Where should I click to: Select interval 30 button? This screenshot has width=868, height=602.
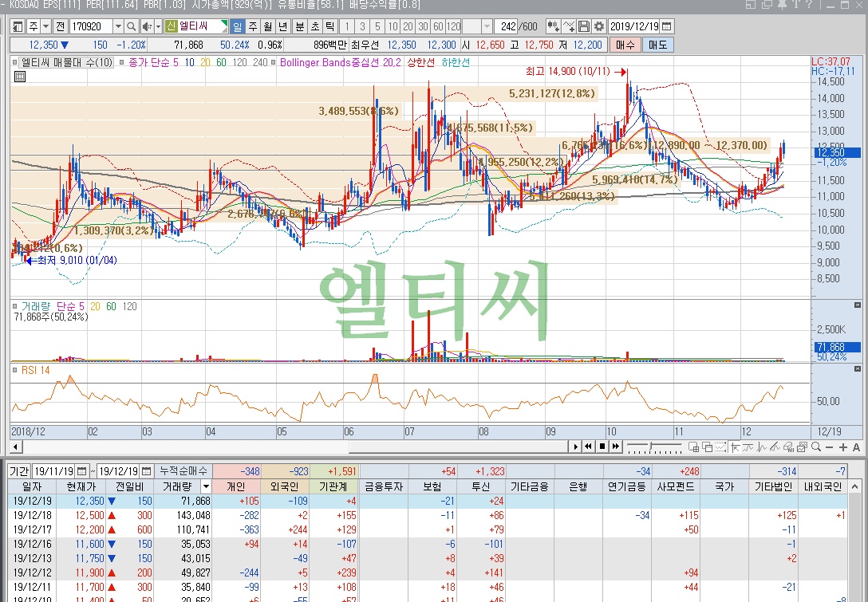pyautogui.click(x=424, y=26)
